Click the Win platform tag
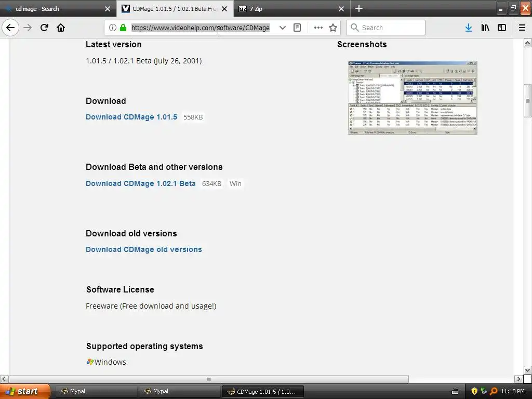Viewport: 532px width, 399px height. coord(235,183)
